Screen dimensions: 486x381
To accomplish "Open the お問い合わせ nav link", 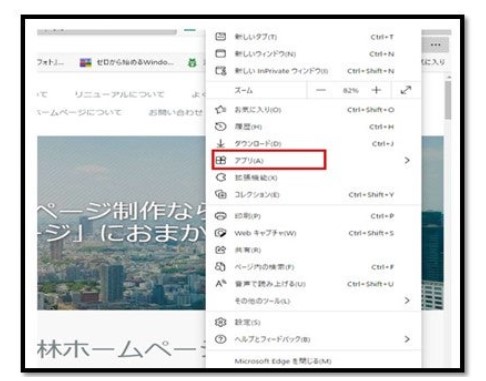I will coord(176,112).
